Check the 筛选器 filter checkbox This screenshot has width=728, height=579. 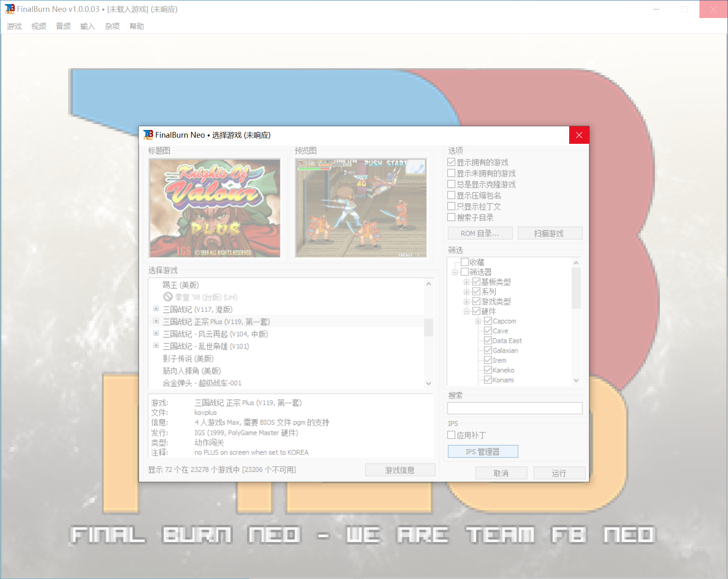pyautogui.click(x=465, y=272)
